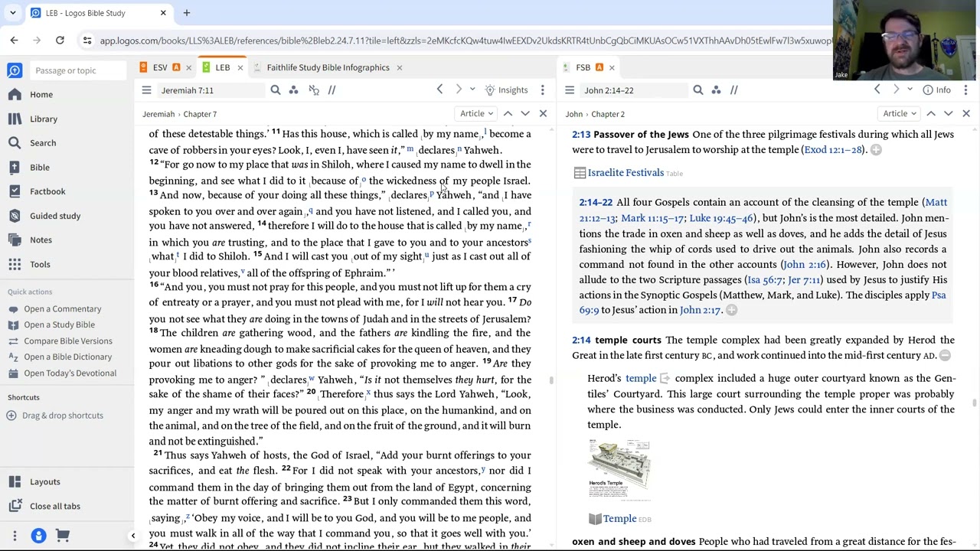Open the browser tab list dropdown

pyautogui.click(x=12, y=13)
